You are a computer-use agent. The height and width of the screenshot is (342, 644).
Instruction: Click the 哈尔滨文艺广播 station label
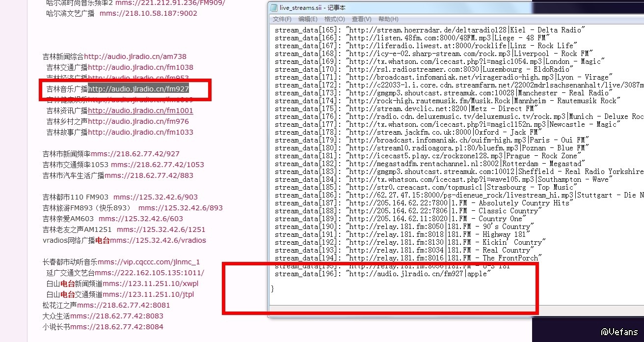(71, 13)
